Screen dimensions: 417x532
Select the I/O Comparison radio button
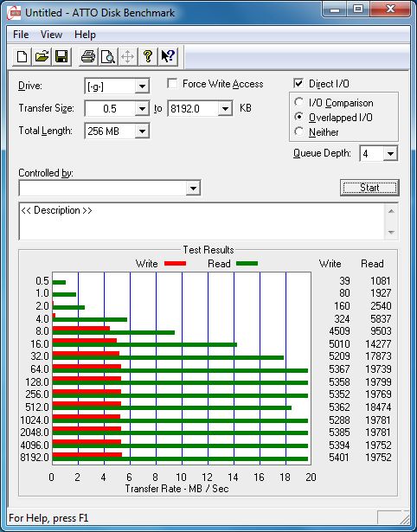[299, 102]
